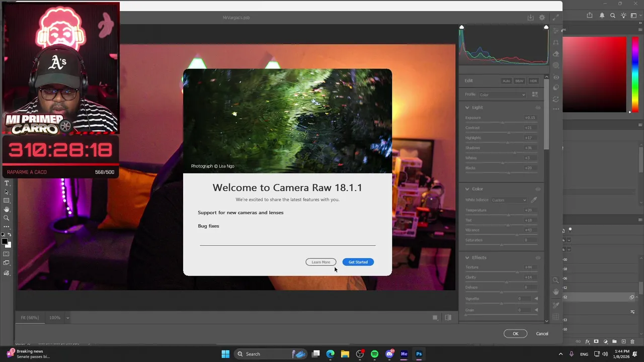Open the profile browser grid icon
The image size is (644, 362).
click(535, 95)
